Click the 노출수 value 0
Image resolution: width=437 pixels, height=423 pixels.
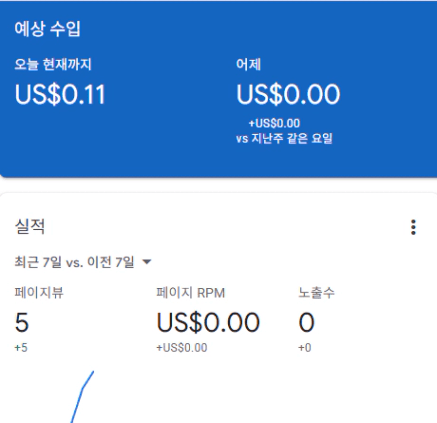(306, 322)
